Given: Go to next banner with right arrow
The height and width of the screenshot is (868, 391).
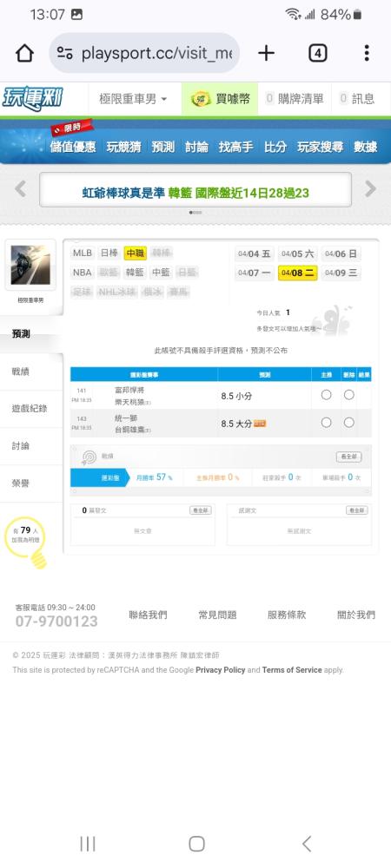Looking at the screenshot, I should [x=370, y=189].
